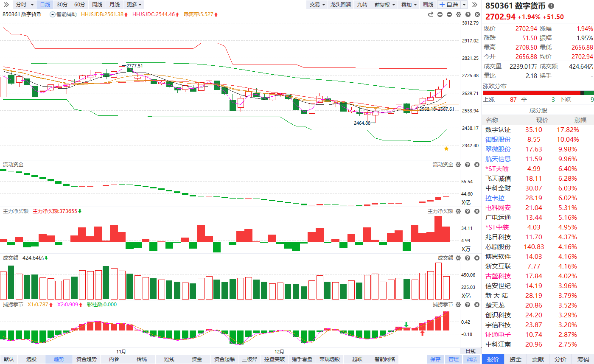Switch chart period to 周线
The image size is (594, 364).
click(97, 5)
